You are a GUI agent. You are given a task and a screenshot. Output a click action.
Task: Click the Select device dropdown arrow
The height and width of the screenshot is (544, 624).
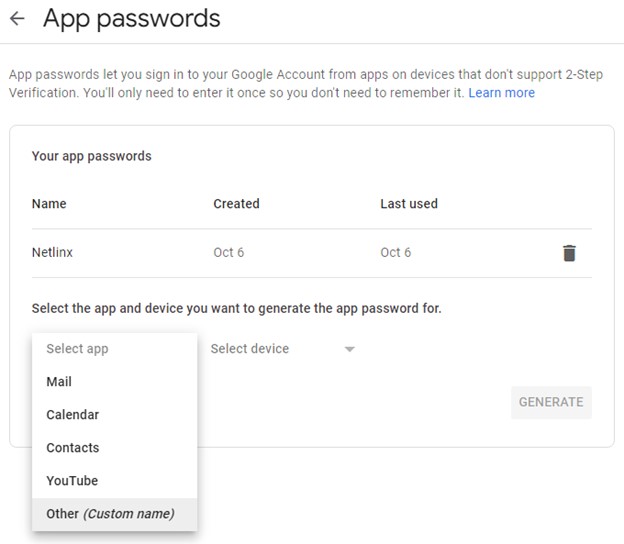pyautogui.click(x=349, y=349)
